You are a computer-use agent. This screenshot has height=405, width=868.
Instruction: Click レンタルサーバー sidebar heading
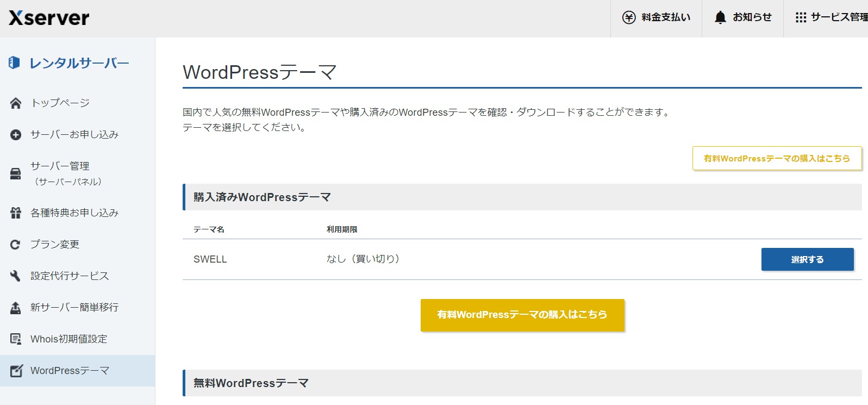coord(79,63)
